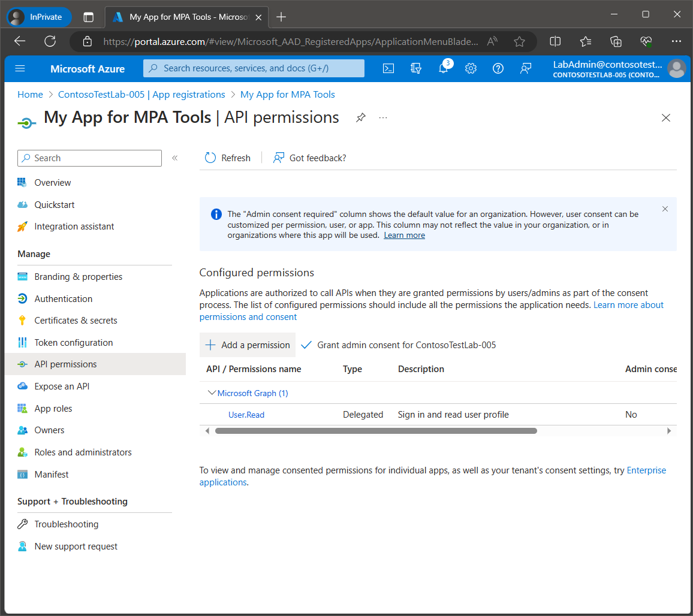Open the header feedback icon
The height and width of the screenshot is (616, 693).
pyautogui.click(x=526, y=68)
